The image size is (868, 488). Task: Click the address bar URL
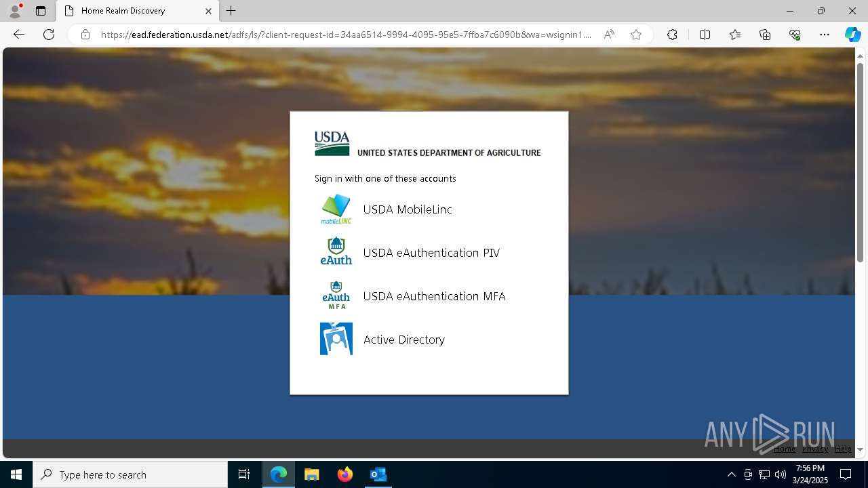click(346, 35)
